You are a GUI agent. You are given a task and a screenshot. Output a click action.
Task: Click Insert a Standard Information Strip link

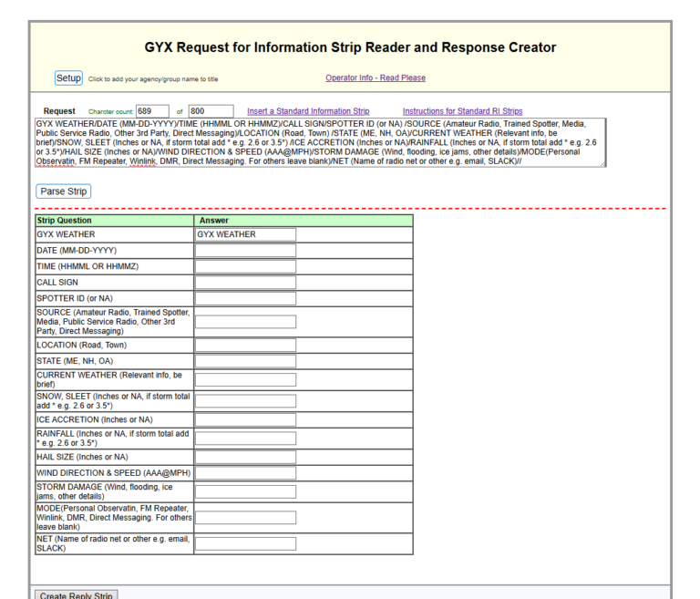308,111
